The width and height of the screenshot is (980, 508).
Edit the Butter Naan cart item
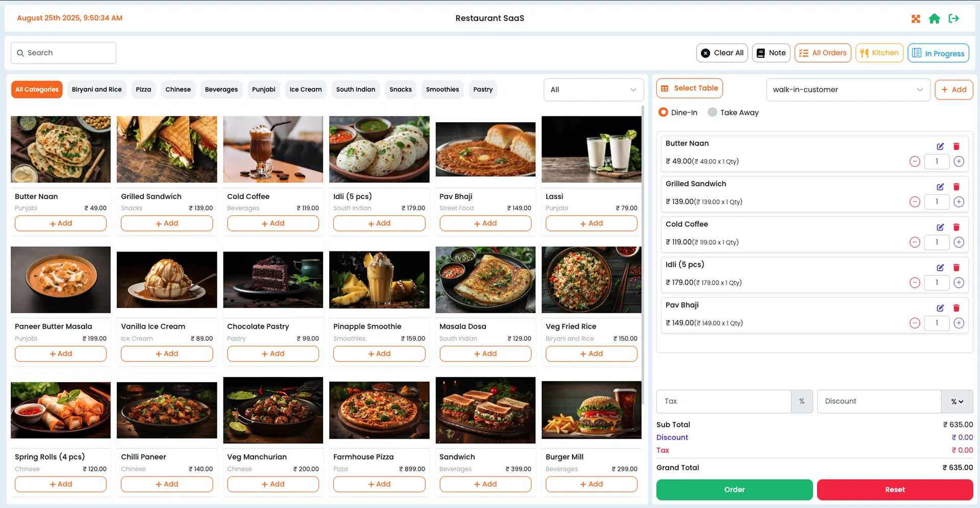pyautogui.click(x=941, y=146)
